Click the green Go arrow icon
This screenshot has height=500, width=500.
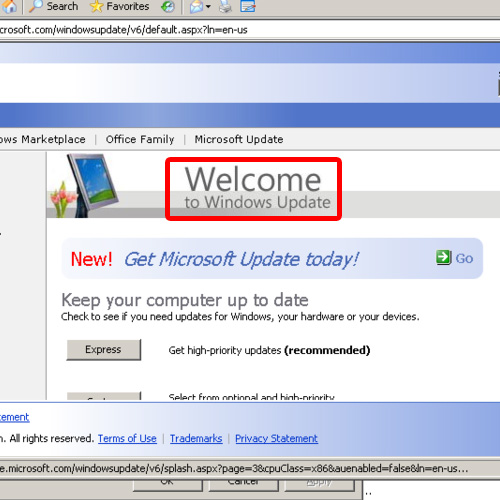(x=444, y=257)
